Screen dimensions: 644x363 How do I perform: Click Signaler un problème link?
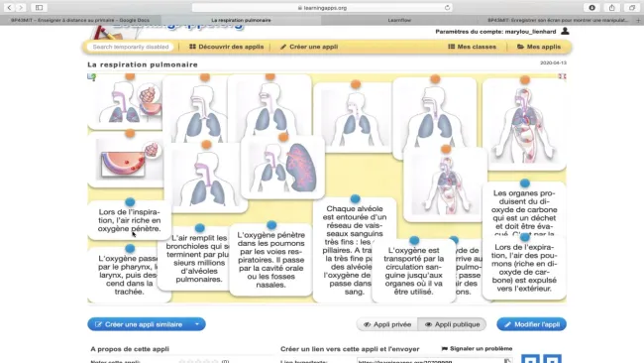(477, 348)
